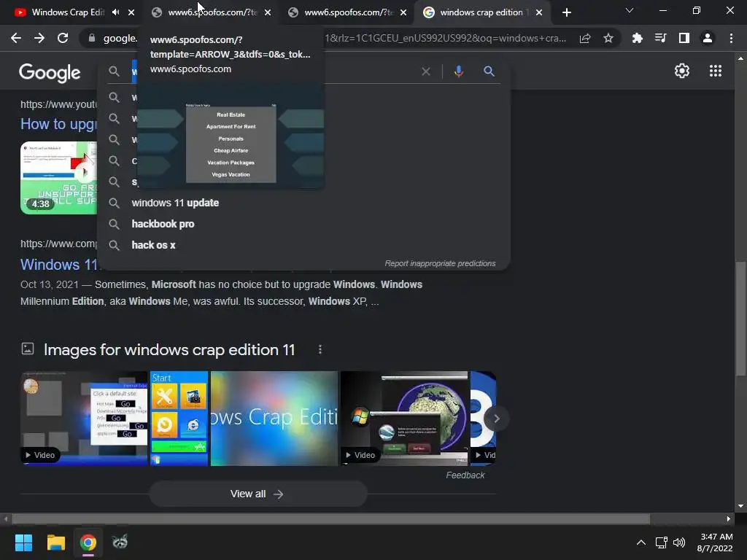Screen dimensions: 747x560
Task: Open the Chrome profile avatar
Action: pos(708,38)
